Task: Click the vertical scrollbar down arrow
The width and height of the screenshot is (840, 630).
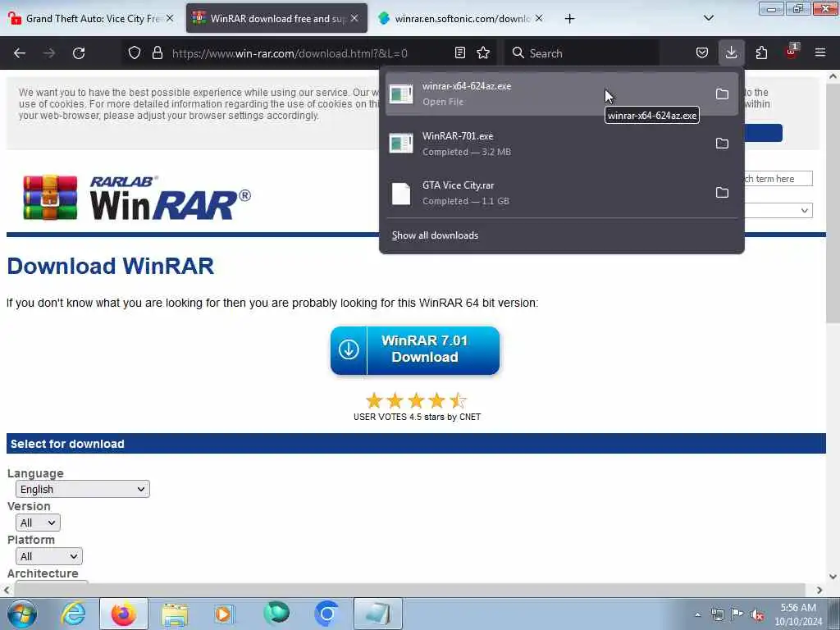Action: point(833,577)
